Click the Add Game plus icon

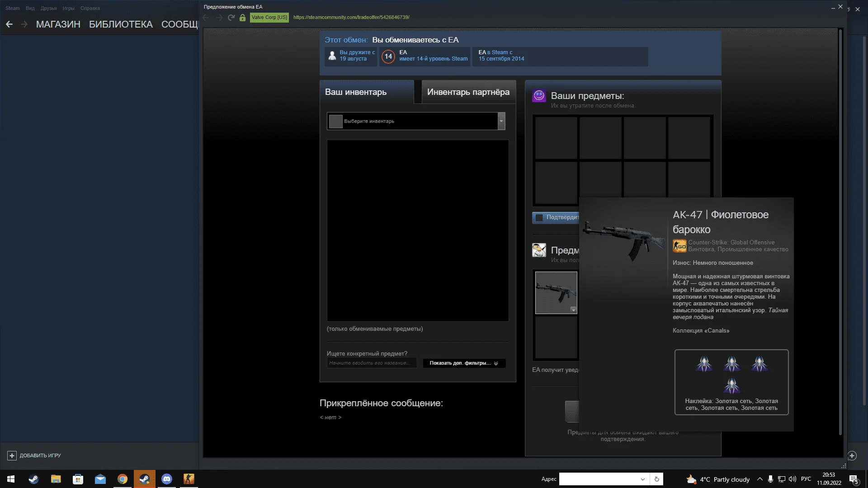[x=12, y=455]
